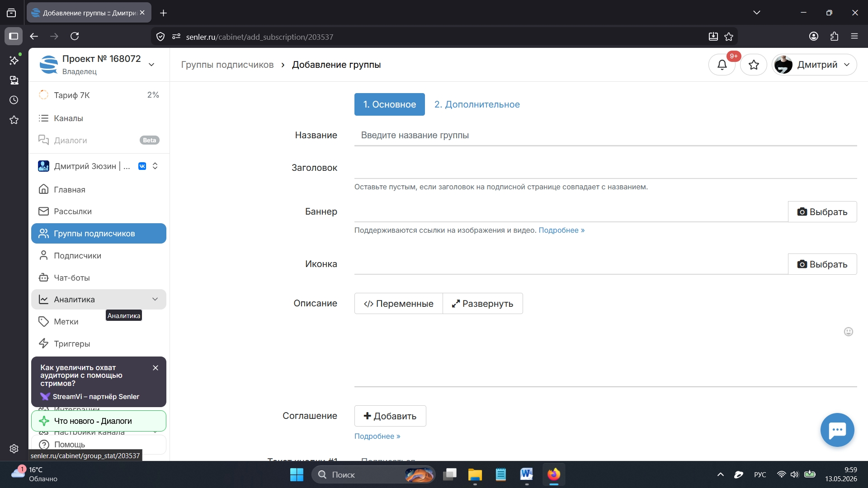The image size is (868, 488).
Task: Click Выбрать button for Иконка
Action: click(x=822, y=264)
